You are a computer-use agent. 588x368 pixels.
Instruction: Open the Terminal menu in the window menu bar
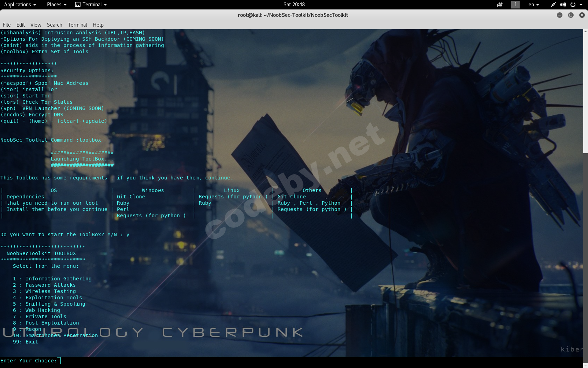coord(77,25)
